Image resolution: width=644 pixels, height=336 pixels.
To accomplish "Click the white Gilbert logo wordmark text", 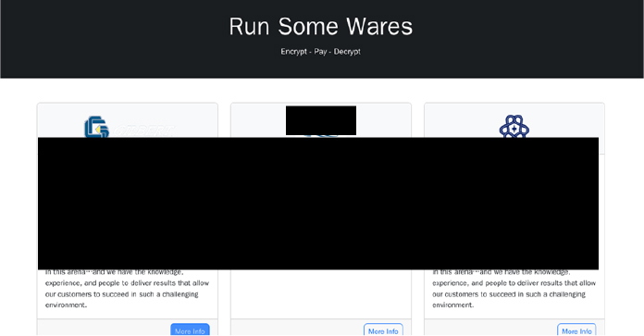I will [x=143, y=131].
